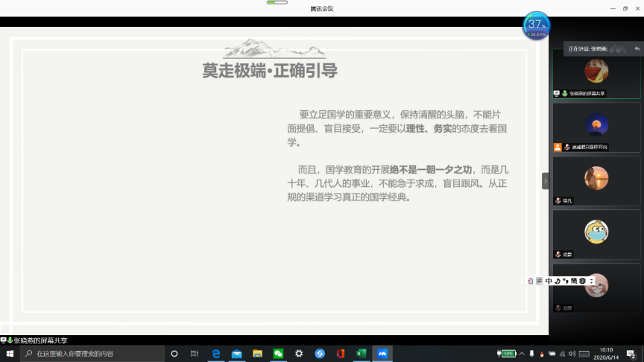
Task: Select the moon avatar participant tile
Action: (x=596, y=124)
